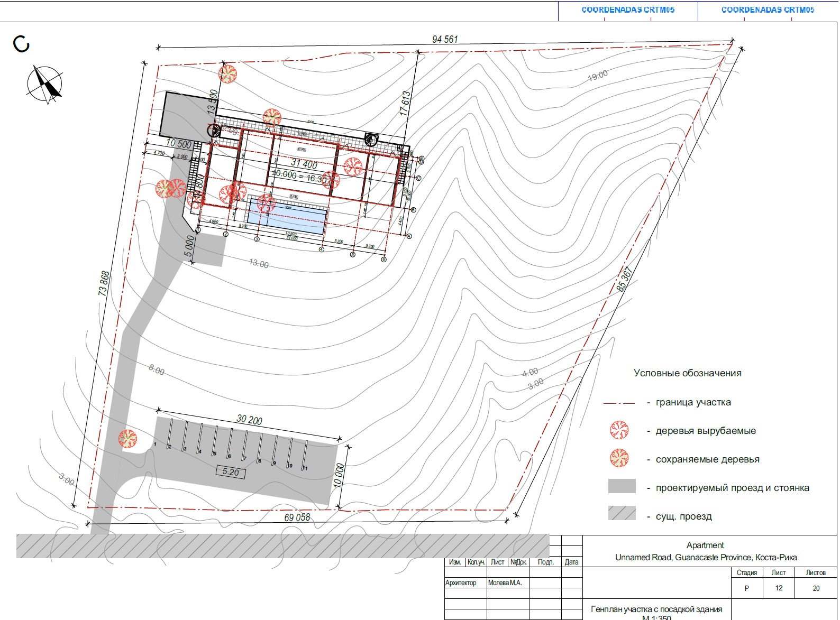Click the Apartment title in title block
Screen dimensions: 840x620
pos(705,545)
